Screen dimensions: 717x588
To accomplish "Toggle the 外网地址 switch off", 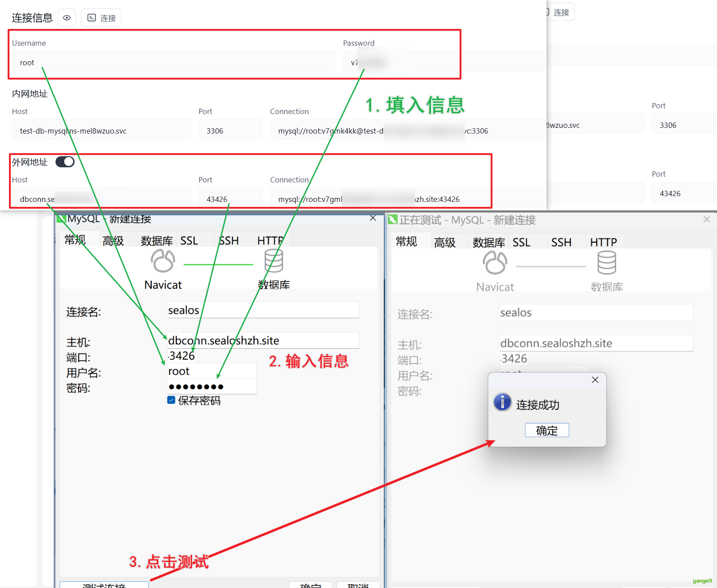I will point(65,162).
